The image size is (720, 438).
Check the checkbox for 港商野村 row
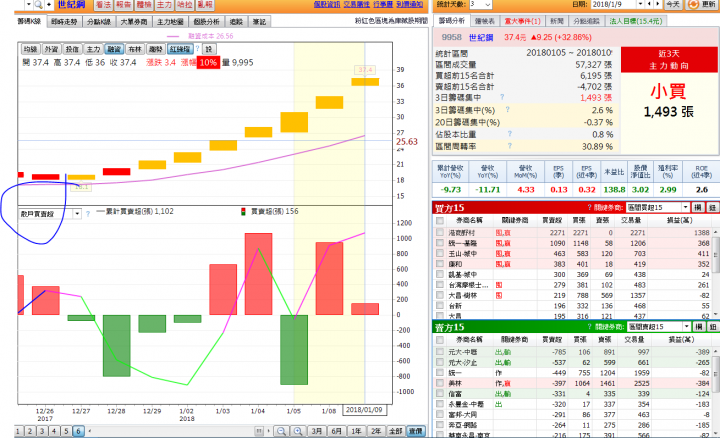click(440, 233)
